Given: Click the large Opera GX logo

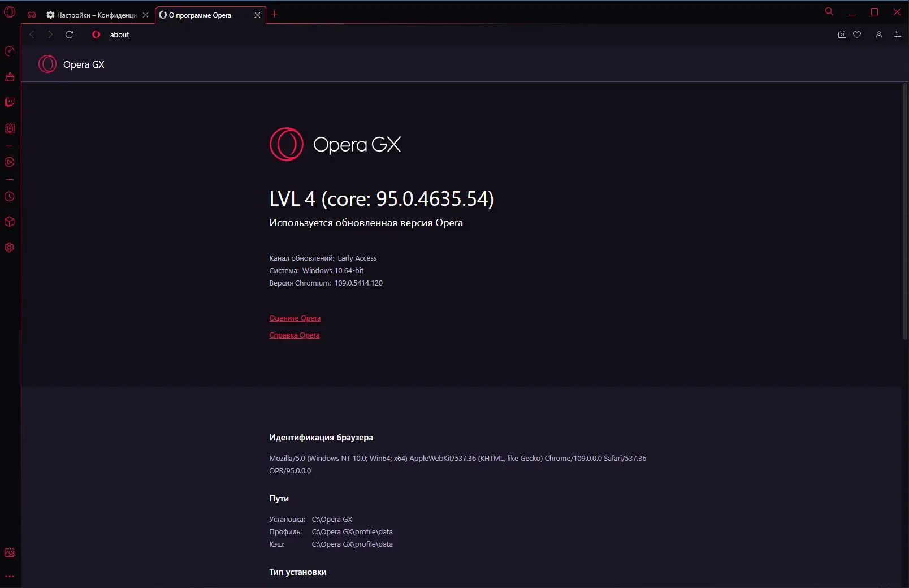Looking at the screenshot, I should (335, 144).
